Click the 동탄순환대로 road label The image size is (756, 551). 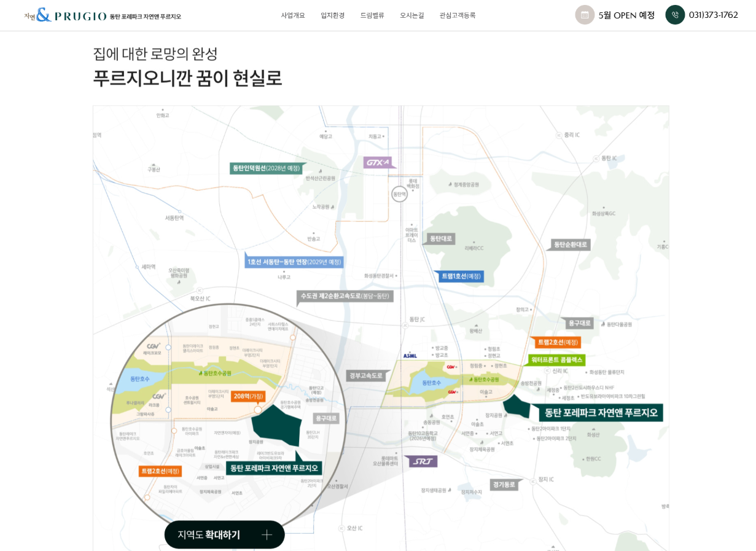[571, 244]
